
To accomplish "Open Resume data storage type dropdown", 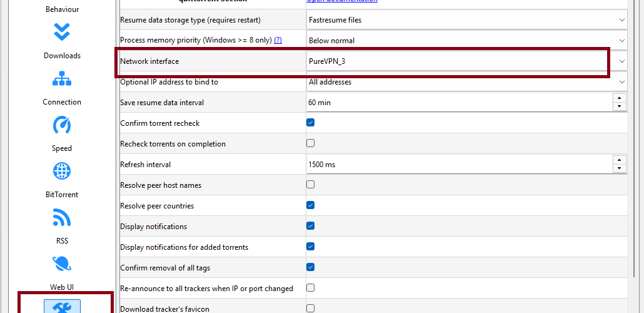I will point(466,20).
